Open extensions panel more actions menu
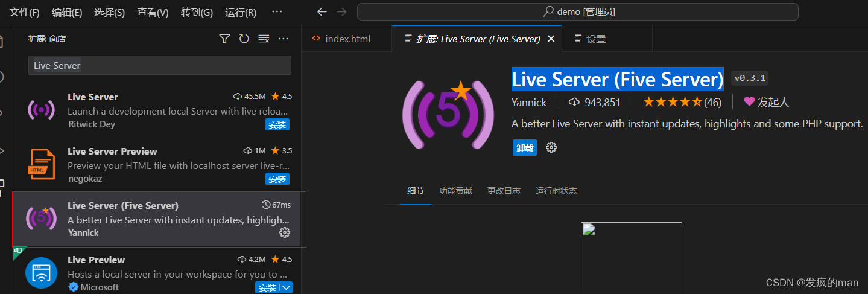The height and width of the screenshot is (294, 868). tap(284, 39)
